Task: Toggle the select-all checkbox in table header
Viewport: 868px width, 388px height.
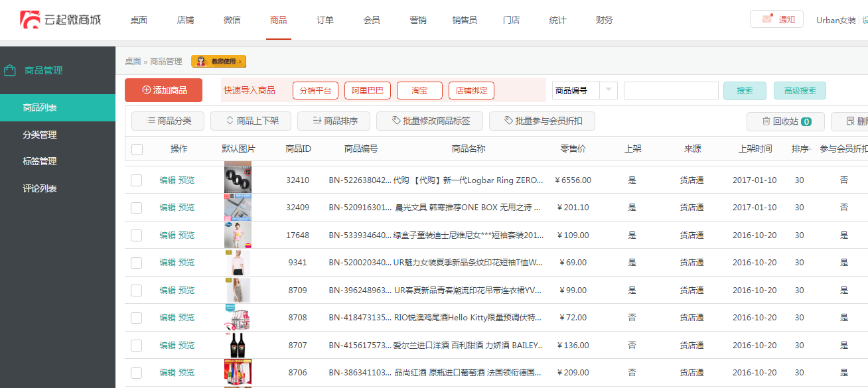Action: point(137,149)
